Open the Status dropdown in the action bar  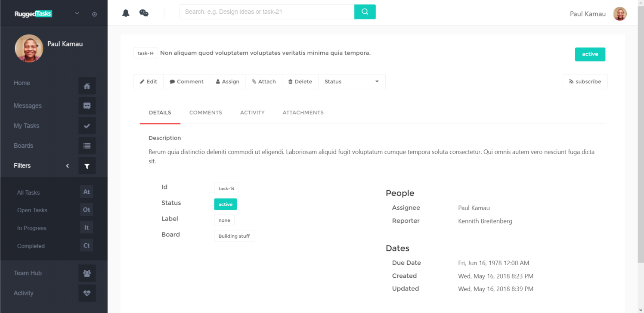tap(351, 81)
